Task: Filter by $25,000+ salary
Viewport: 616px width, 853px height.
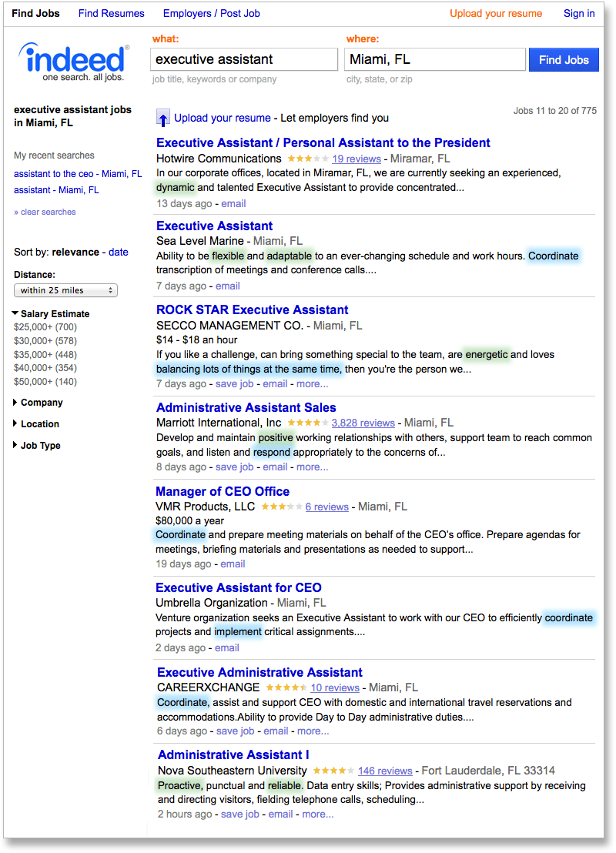Action: click(x=45, y=327)
